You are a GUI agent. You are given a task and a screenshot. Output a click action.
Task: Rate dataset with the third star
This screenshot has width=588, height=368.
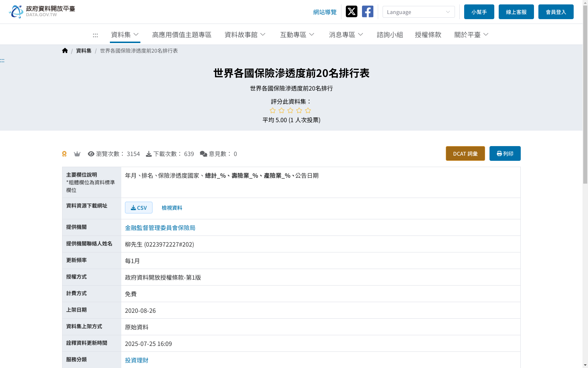point(290,110)
